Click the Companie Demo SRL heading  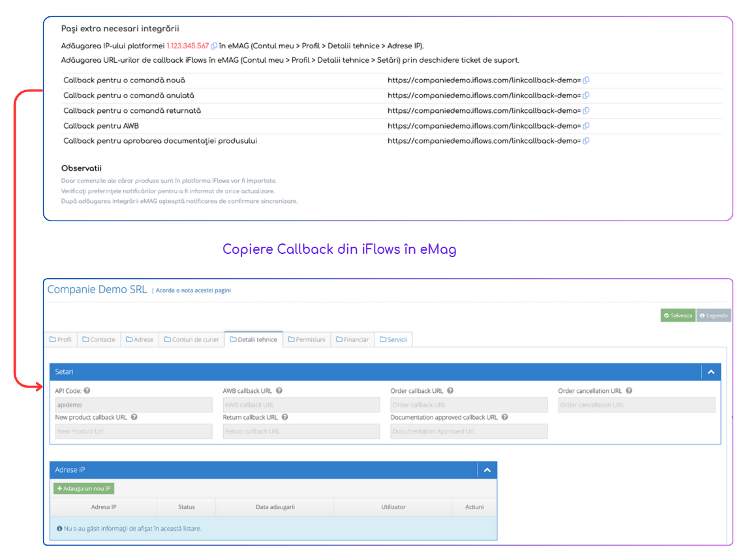pos(97,290)
